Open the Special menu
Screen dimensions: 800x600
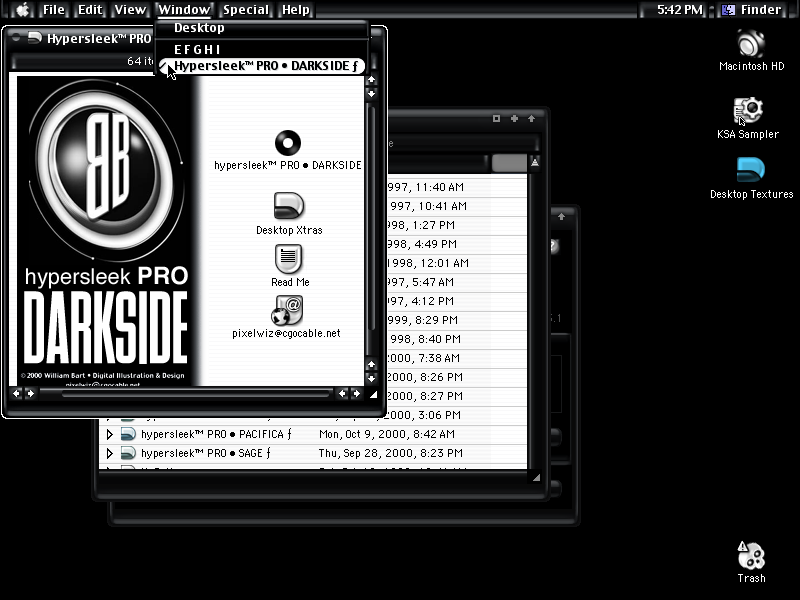pyautogui.click(x=246, y=9)
